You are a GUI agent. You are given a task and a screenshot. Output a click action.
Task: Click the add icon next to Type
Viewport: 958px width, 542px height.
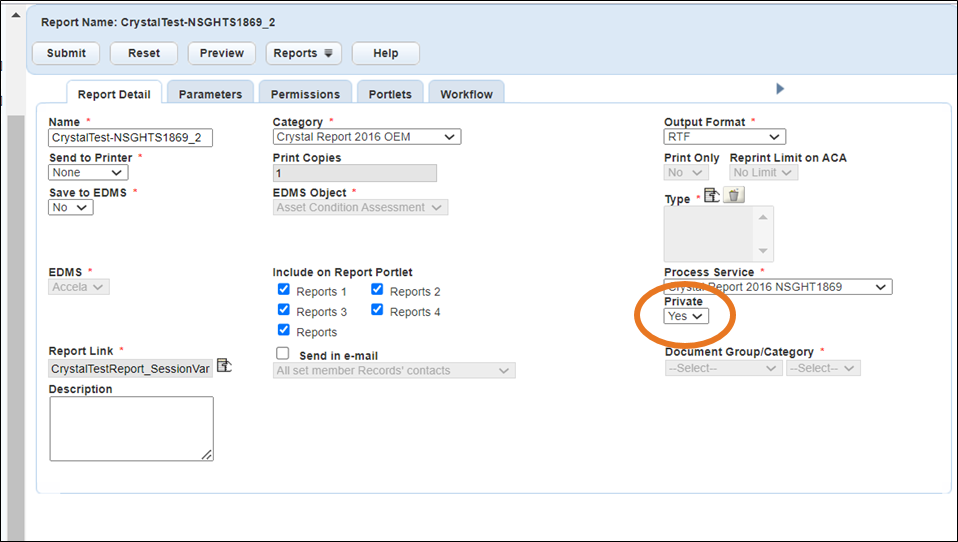pyautogui.click(x=712, y=195)
